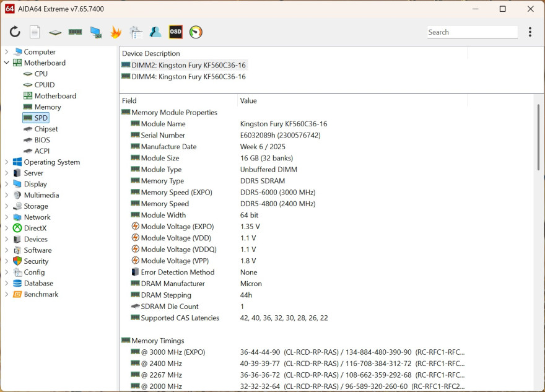Click the Refresh toolbar icon

[x=15, y=32]
